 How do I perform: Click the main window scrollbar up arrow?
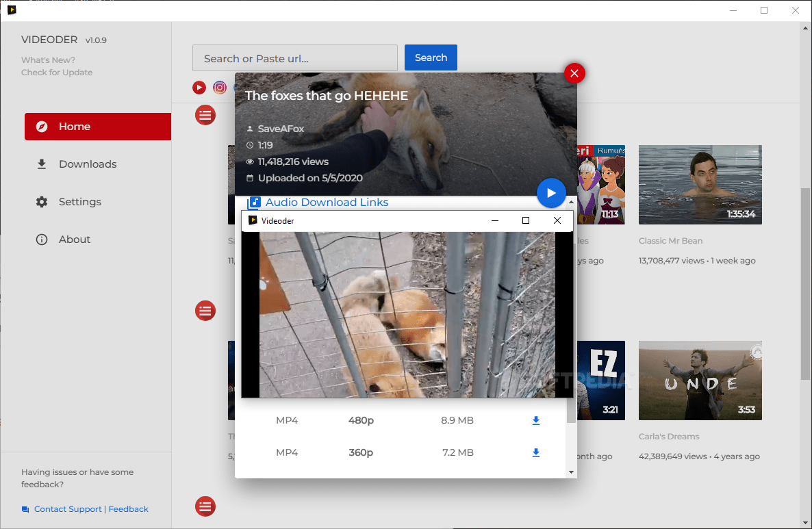805,27
